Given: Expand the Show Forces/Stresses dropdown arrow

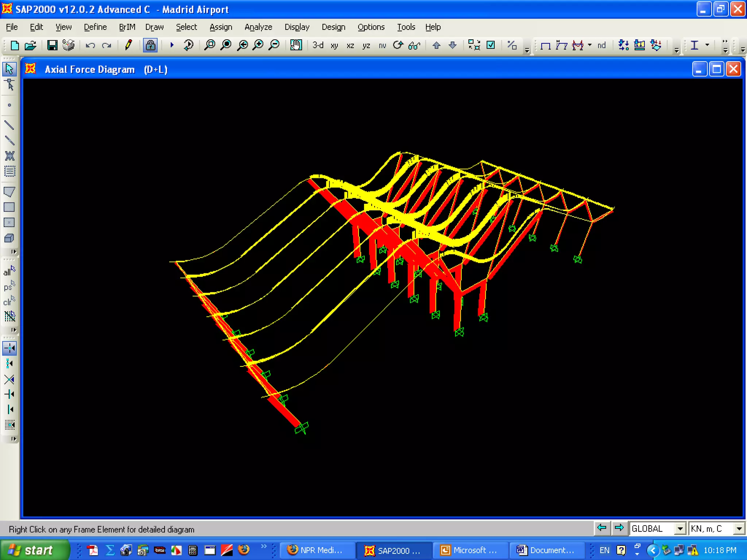Looking at the screenshot, I should pos(590,45).
